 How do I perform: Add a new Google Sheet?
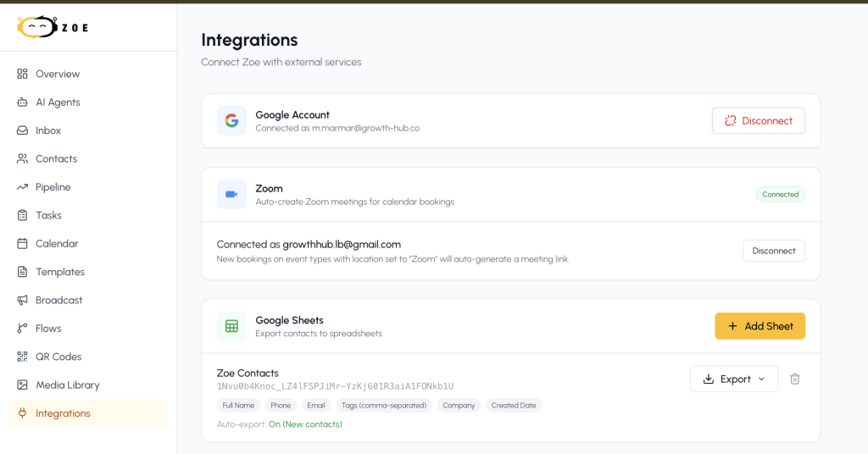click(759, 326)
